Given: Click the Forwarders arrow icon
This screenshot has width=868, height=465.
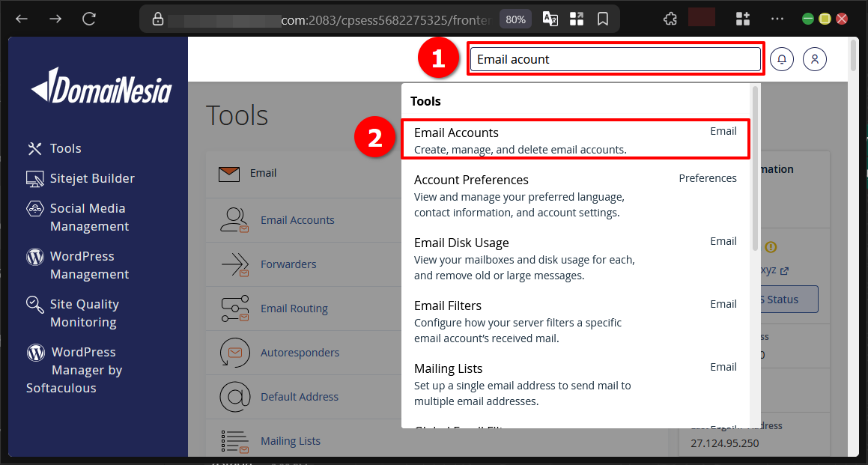Looking at the screenshot, I should tap(234, 264).
